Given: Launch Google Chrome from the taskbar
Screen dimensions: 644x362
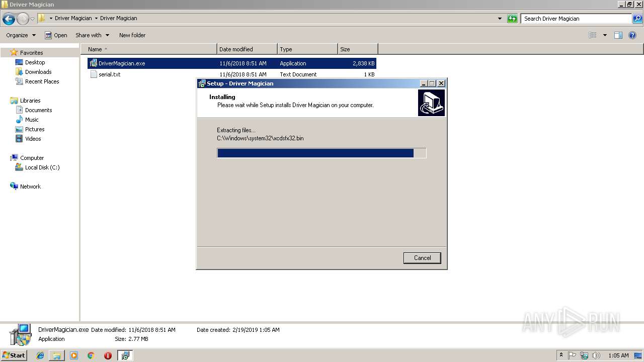Looking at the screenshot, I should [91, 355].
